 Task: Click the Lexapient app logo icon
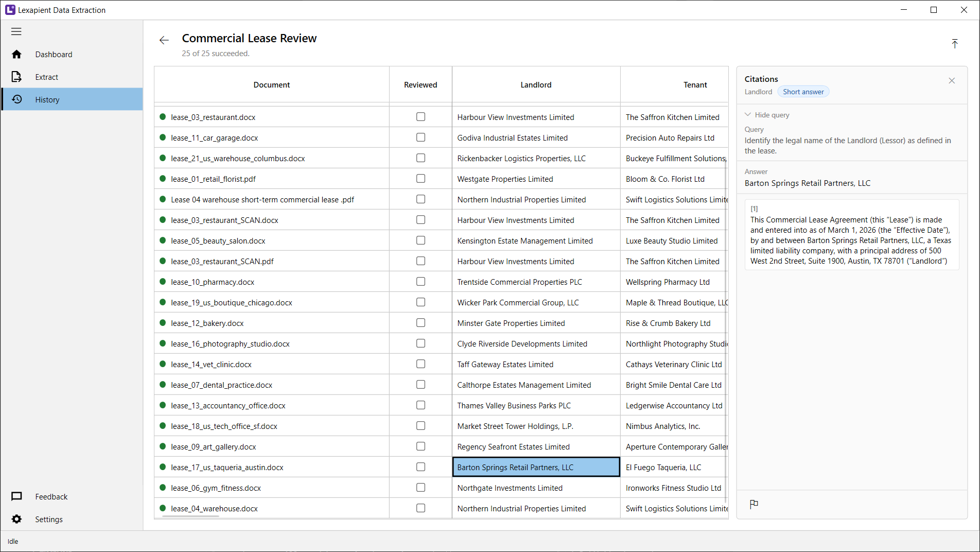click(x=10, y=10)
